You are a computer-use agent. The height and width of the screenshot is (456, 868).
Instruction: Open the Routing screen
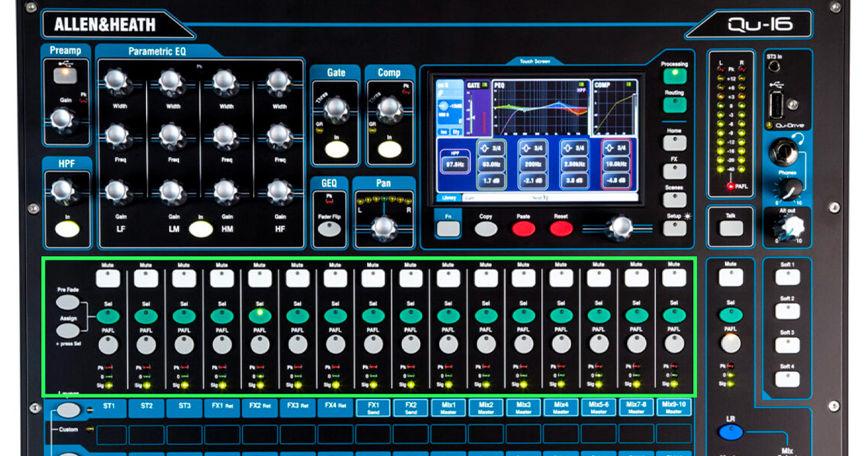coord(674,106)
